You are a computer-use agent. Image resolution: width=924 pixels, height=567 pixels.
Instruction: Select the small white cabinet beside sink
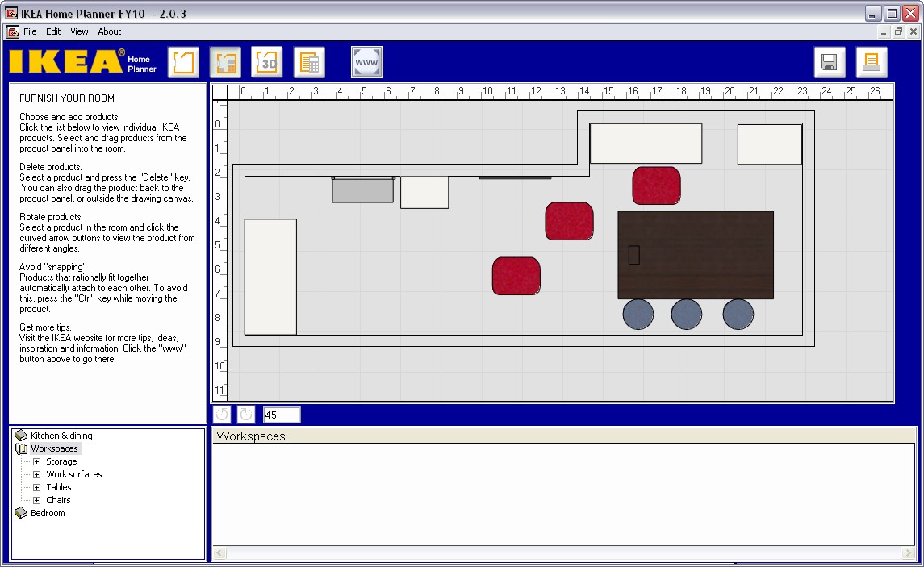[424, 192]
